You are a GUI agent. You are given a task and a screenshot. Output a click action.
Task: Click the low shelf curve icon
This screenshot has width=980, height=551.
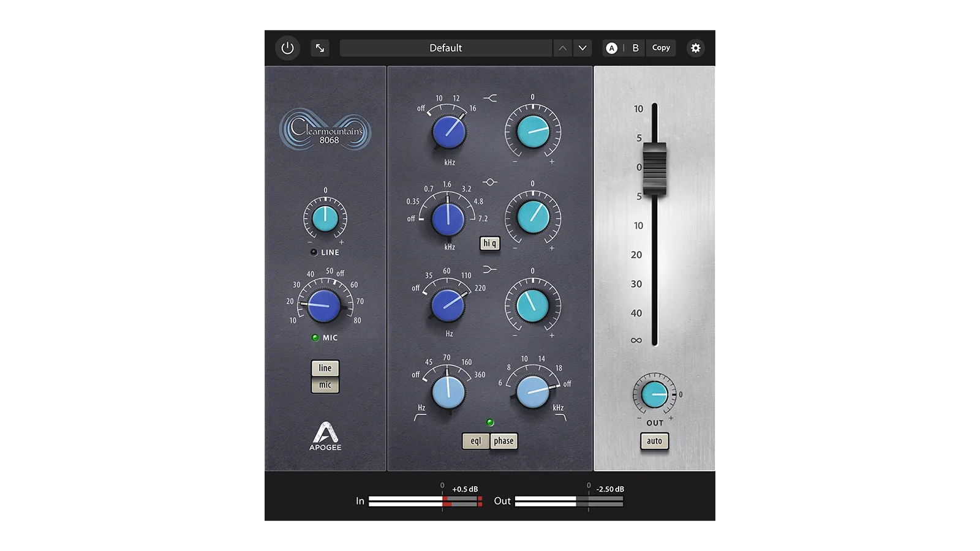(x=490, y=269)
